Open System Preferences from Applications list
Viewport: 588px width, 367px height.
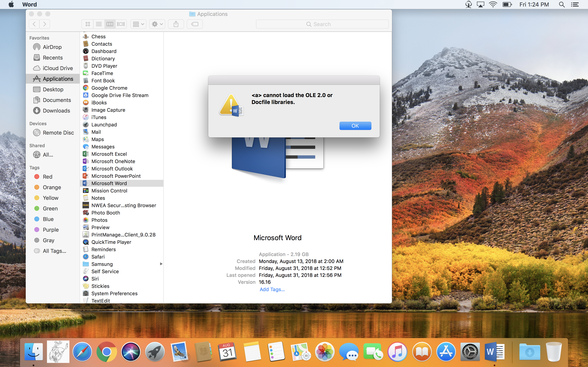[114, 293]
